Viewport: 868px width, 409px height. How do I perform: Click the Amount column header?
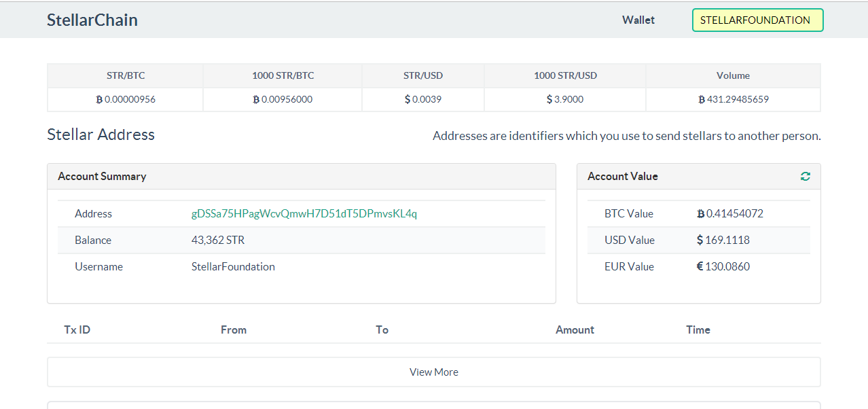575,330
